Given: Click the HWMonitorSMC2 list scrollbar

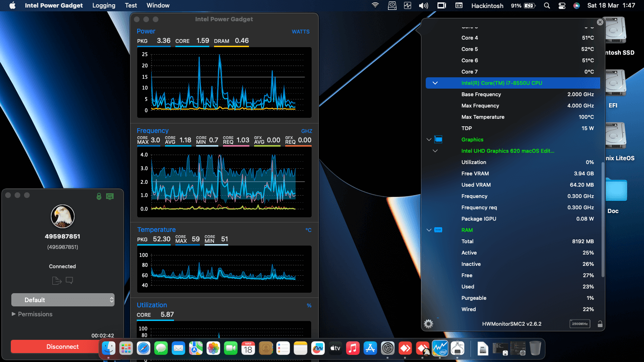Looking at the screenshot, I should 602,219.
